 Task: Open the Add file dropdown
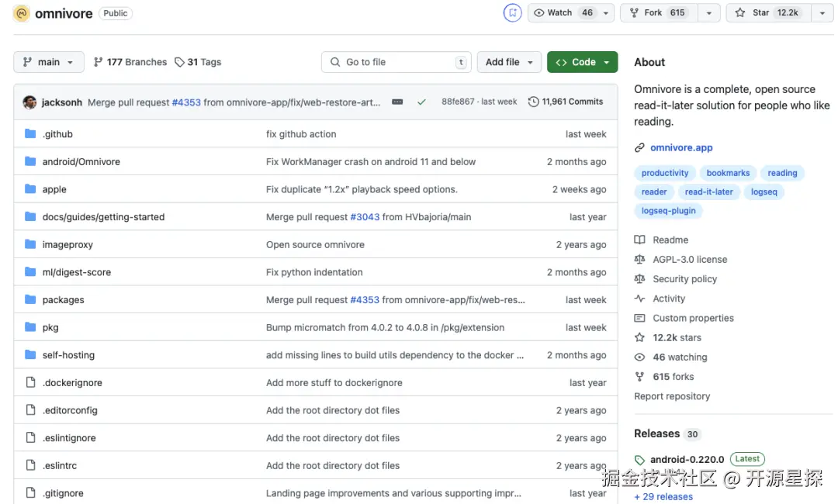point(509,62)
